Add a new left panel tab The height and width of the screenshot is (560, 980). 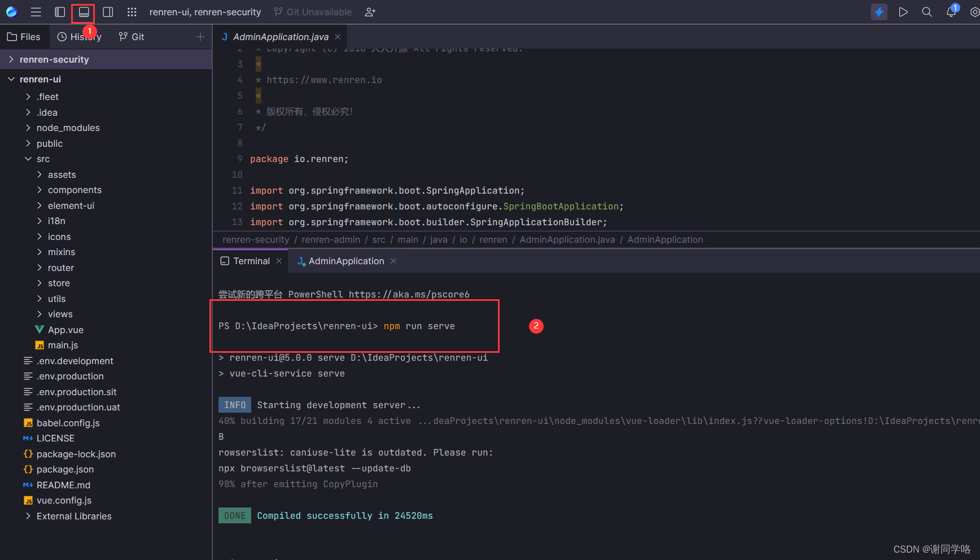click(x=200, y=37)
